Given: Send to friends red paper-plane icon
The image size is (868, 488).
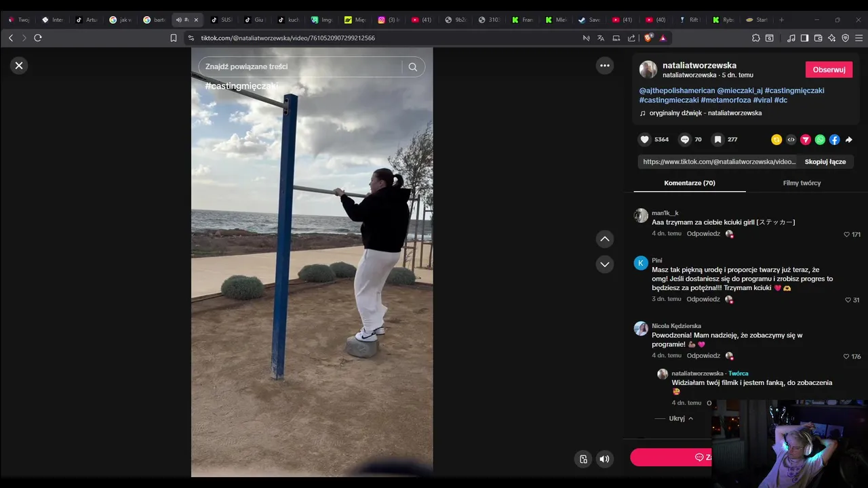Looking at the screenshot, I should tap(806, 140).
